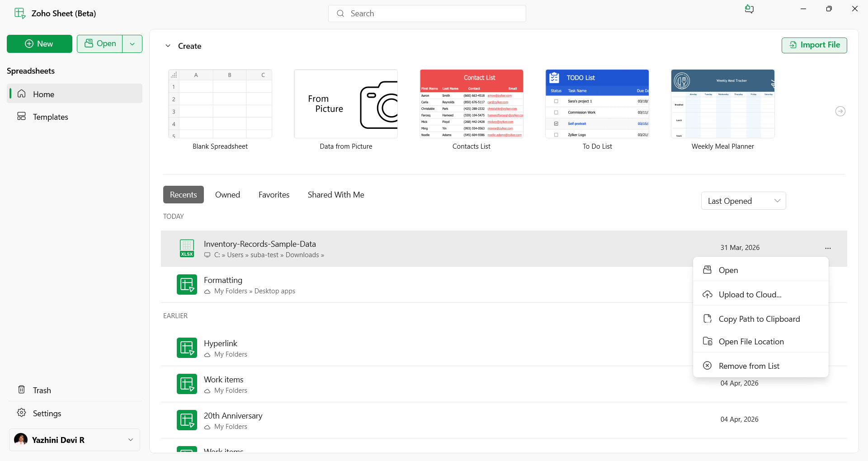Click the Import File button

click(x=814, y=45)
